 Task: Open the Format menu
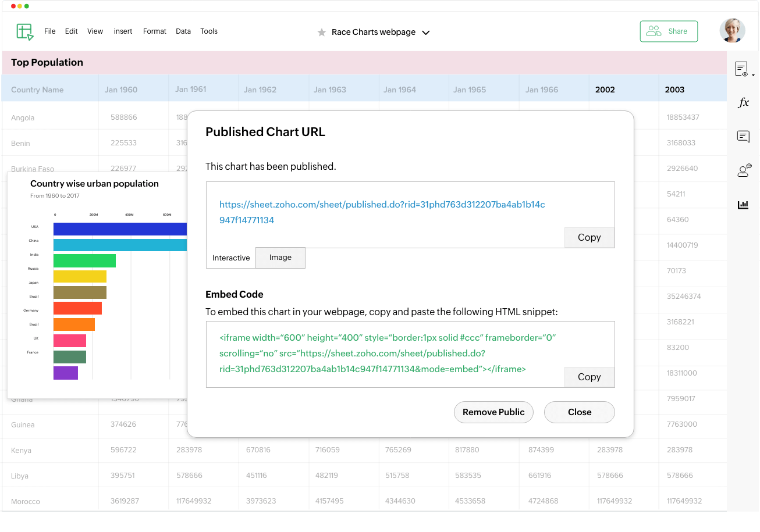[154, 31]
